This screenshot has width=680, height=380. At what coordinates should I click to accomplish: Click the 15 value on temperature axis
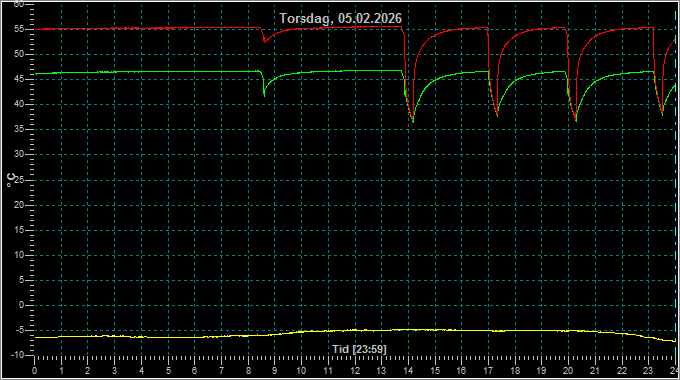(x=19, y=230)
